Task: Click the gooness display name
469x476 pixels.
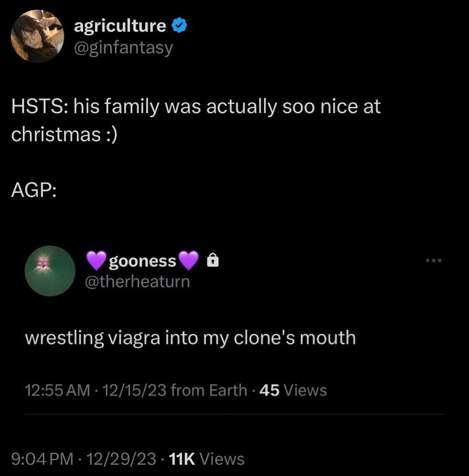Action: coord(142,262)
